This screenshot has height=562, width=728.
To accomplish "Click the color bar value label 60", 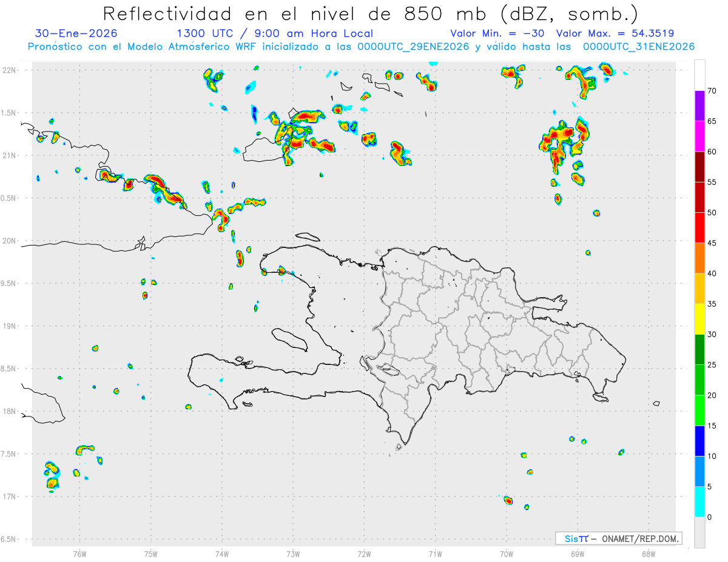I will pyautogui.click(x=712, y=152).
